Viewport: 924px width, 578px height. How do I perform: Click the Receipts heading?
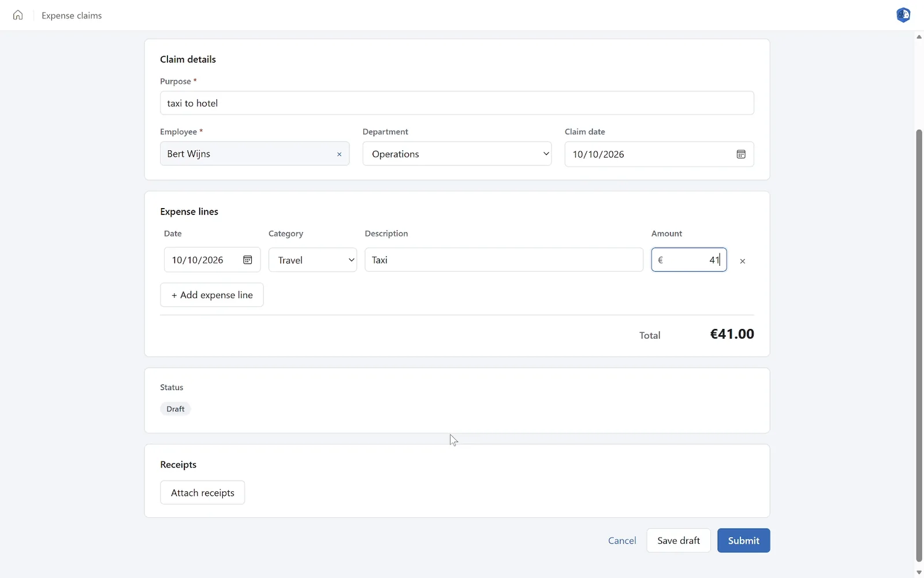click(x=178, y=465)
